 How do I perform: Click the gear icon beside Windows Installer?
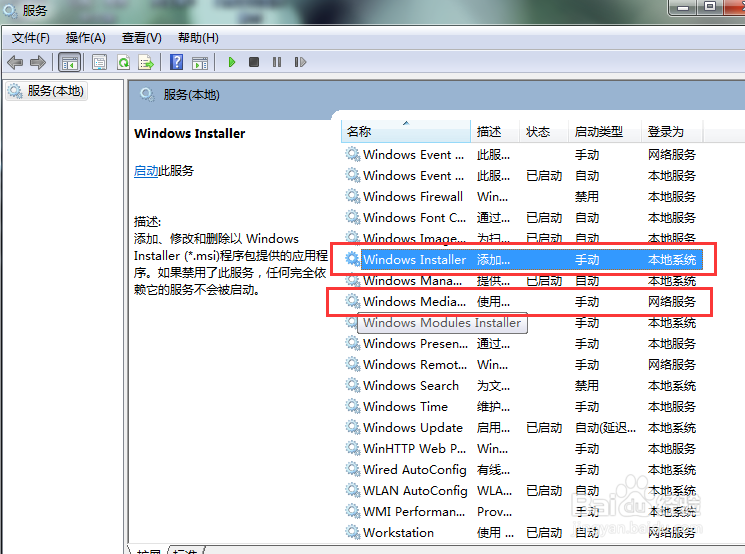point(353,259)
